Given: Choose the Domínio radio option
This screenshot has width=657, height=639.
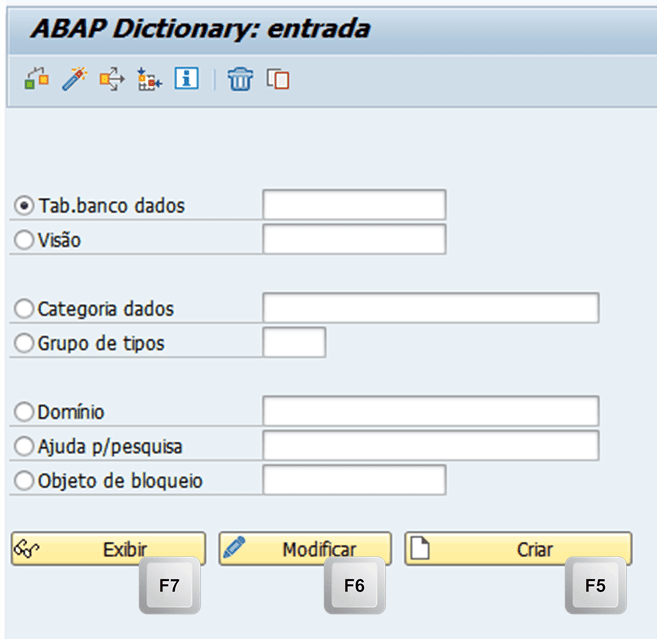Looking at the screenshot, I should (x=24, y=412).
